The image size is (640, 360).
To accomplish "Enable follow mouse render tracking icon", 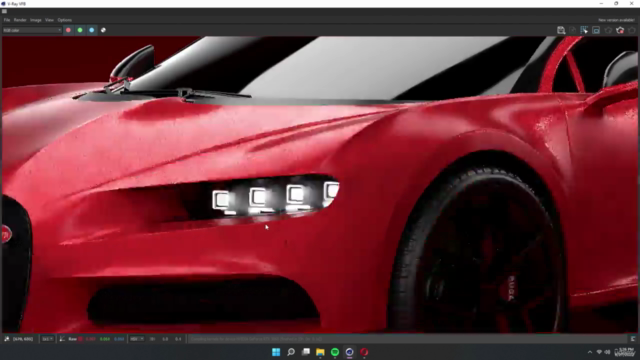I will (x=584, y=30).
